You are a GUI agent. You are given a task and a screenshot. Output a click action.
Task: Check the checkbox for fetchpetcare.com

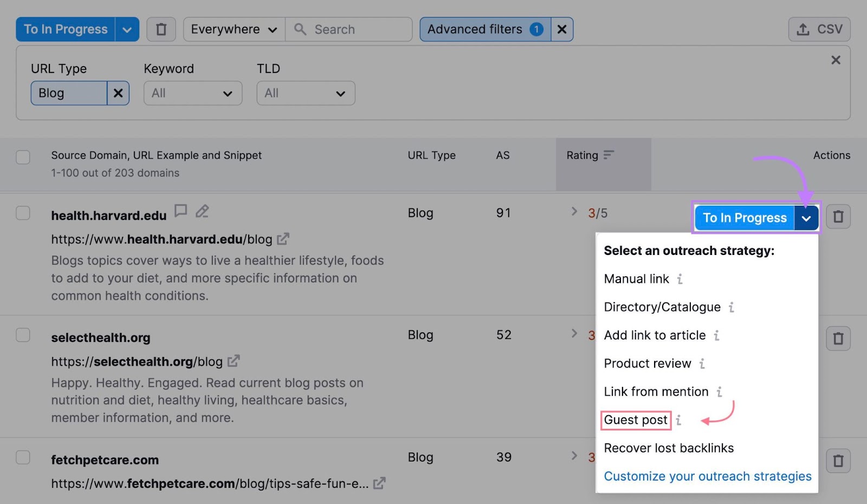[x=23, y=457]
